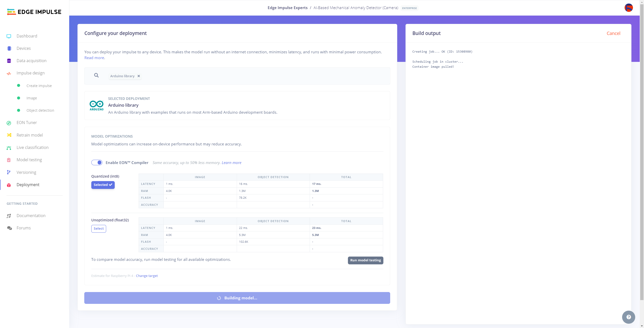This screenshot has width=644, height=328.
Task: Select the Quantized int8 optimization
Action: point(103,185)
